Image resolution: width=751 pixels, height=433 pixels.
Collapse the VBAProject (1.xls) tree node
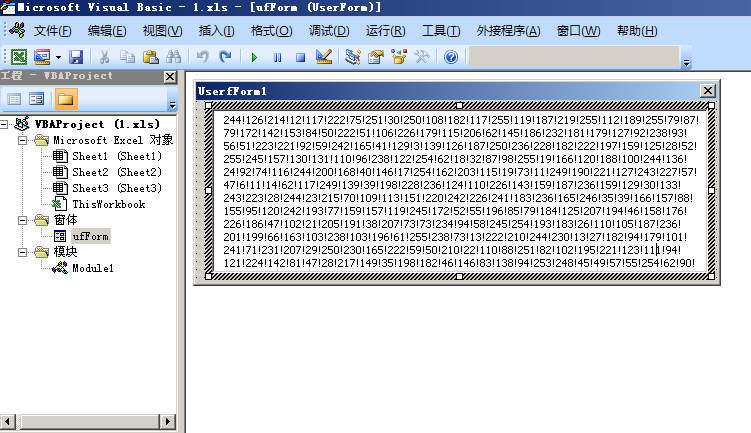click(x=8, y=124)
